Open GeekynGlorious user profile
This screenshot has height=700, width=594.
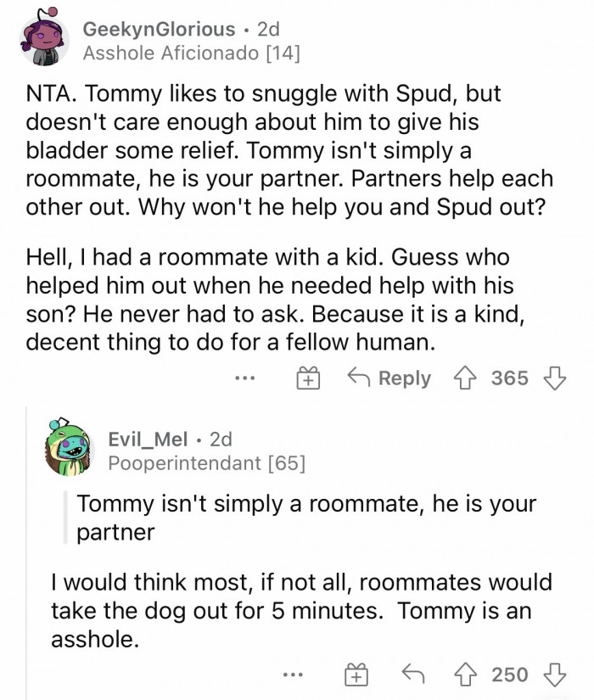[x=159, y=30]
